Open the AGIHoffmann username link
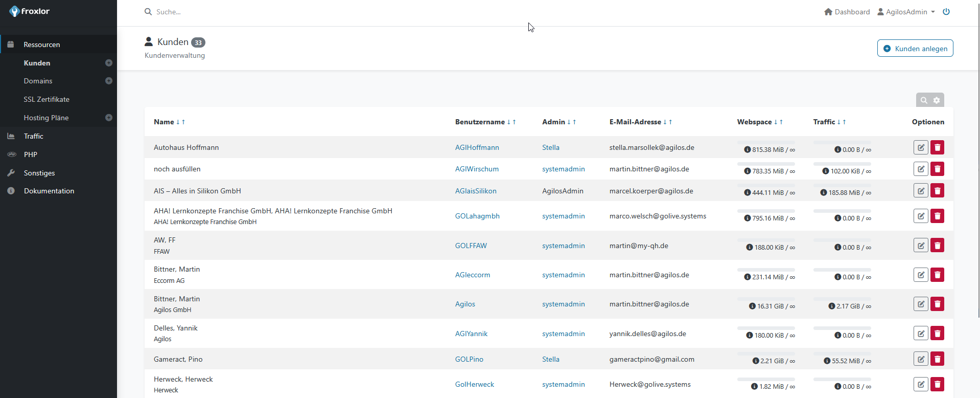This screenshot has height=398, width=980. point(477,147)
